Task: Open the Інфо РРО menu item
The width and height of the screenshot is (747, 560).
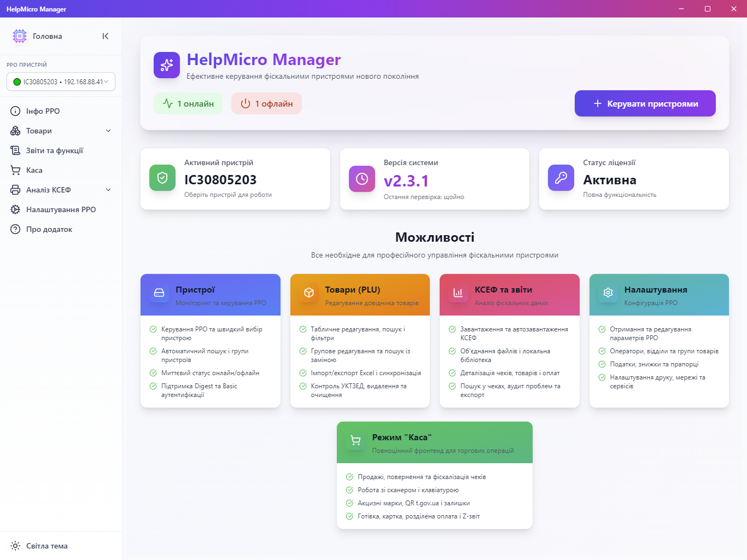Action: [x=61, y=111]
